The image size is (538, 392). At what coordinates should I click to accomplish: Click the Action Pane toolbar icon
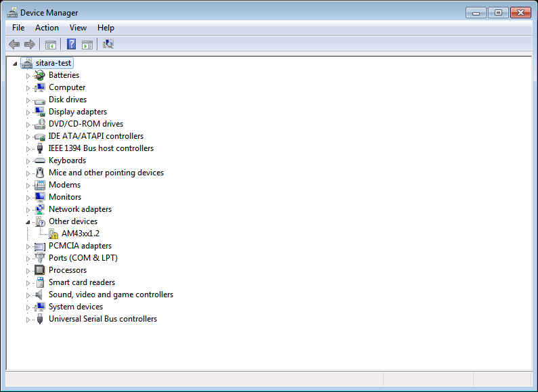coord(87,44)
